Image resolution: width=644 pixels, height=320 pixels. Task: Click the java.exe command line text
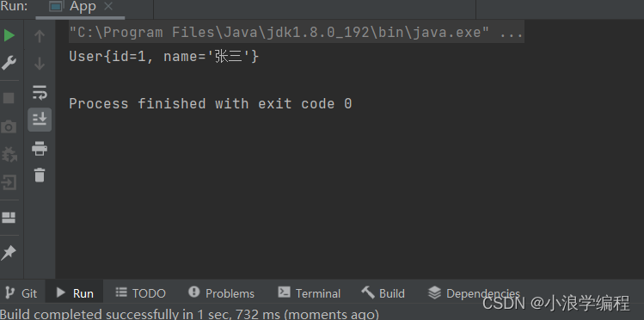[296, 32]
